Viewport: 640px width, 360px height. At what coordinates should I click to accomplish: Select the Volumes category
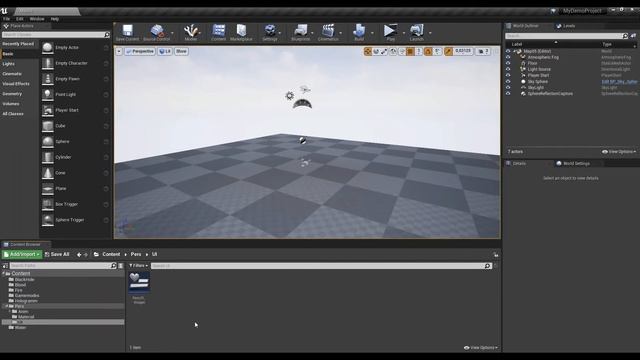[x=11, y=104]
